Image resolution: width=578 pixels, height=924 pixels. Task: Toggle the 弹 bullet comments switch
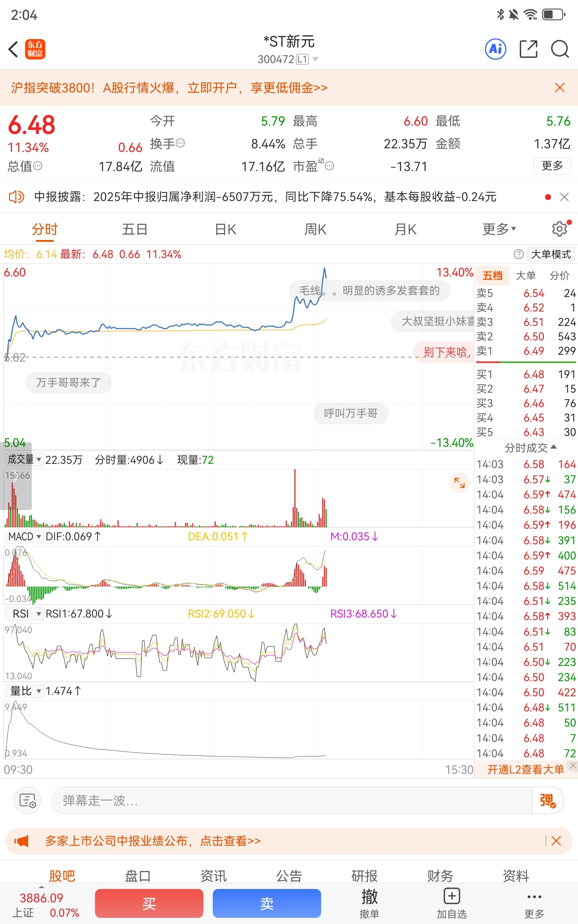point(547,800)
